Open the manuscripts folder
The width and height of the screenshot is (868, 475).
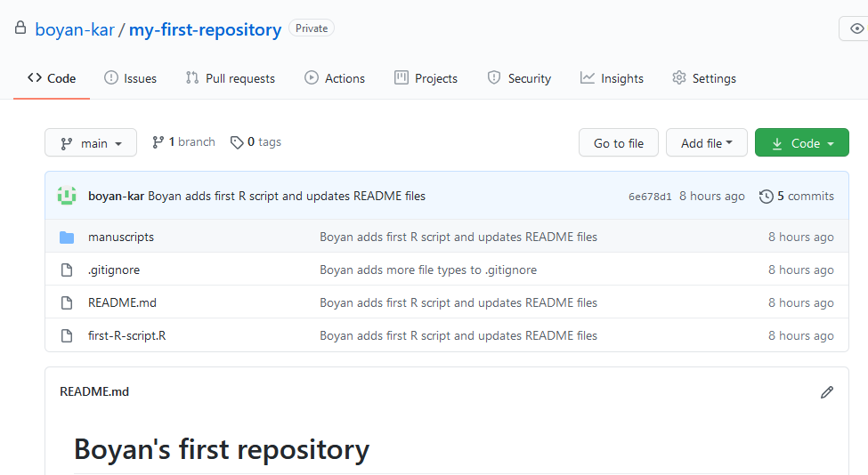pos(121,237)
